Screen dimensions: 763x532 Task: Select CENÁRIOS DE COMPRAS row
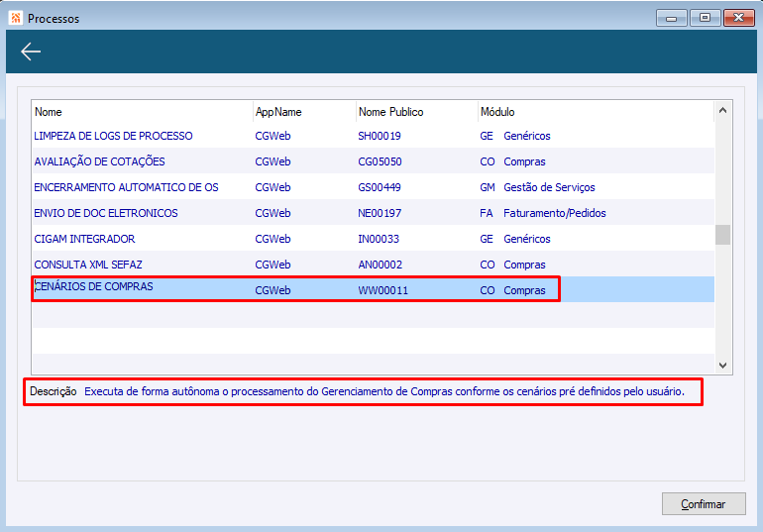pyautogui.click(x=374, y=289)
